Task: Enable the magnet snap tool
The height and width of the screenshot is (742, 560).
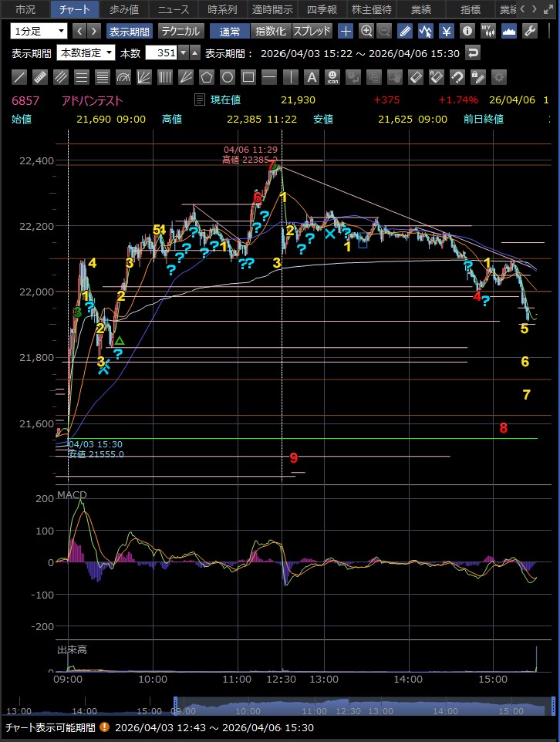Action: [x=457, y=77]
